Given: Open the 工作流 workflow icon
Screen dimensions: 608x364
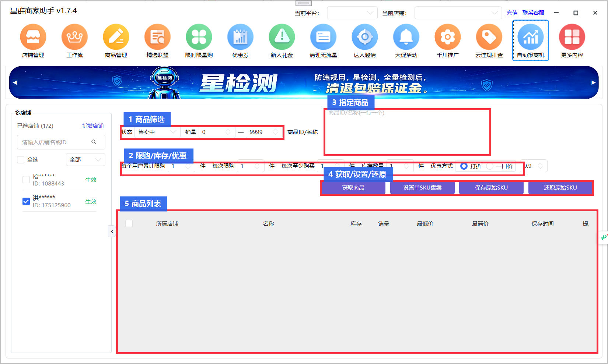Looking at the screenshot, I should (75, 37).
